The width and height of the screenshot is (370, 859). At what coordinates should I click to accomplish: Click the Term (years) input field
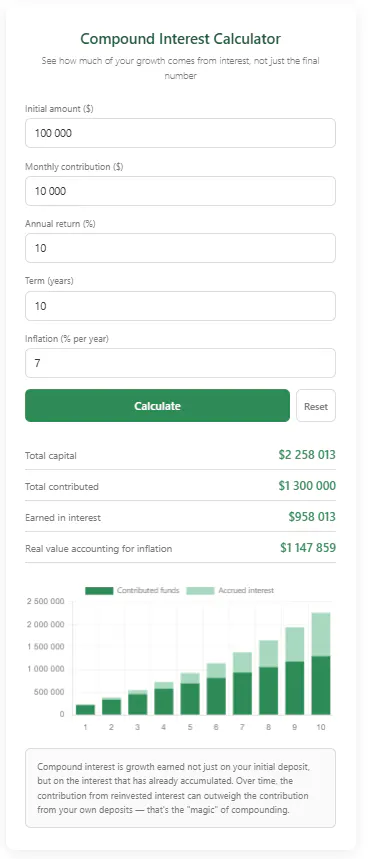180,306
